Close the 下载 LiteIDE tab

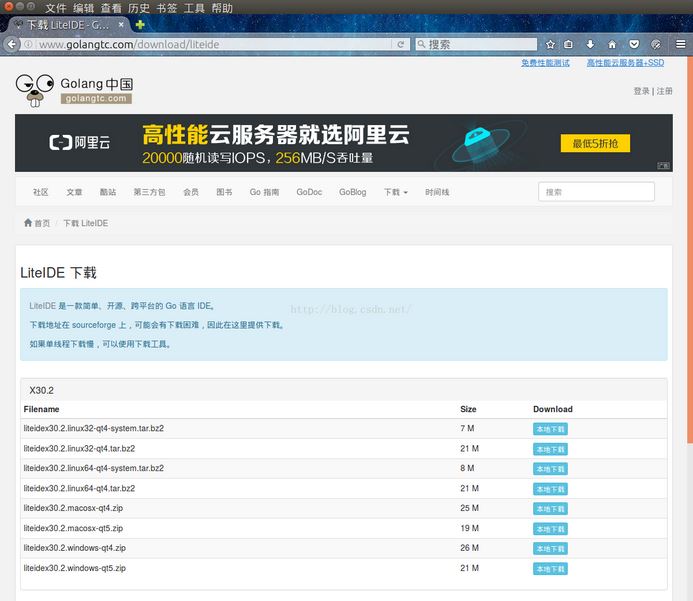click(121, 25)
